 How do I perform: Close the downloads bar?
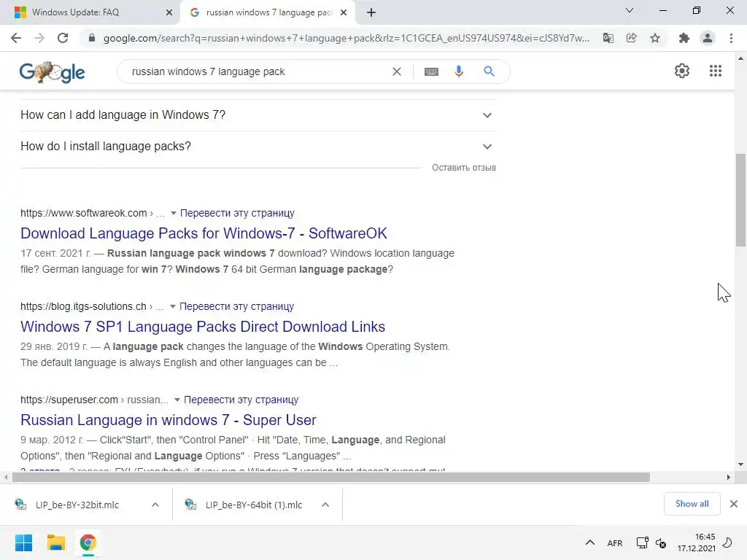(734, 504)
